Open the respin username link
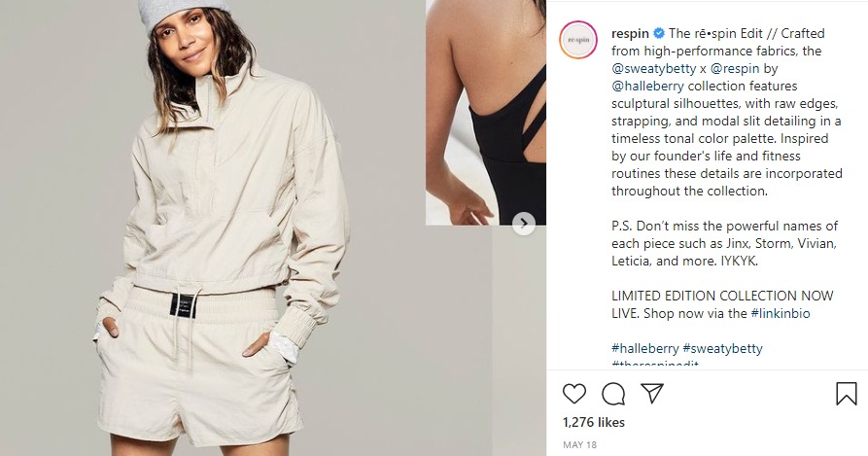868x456 pixels. [631, 34]
